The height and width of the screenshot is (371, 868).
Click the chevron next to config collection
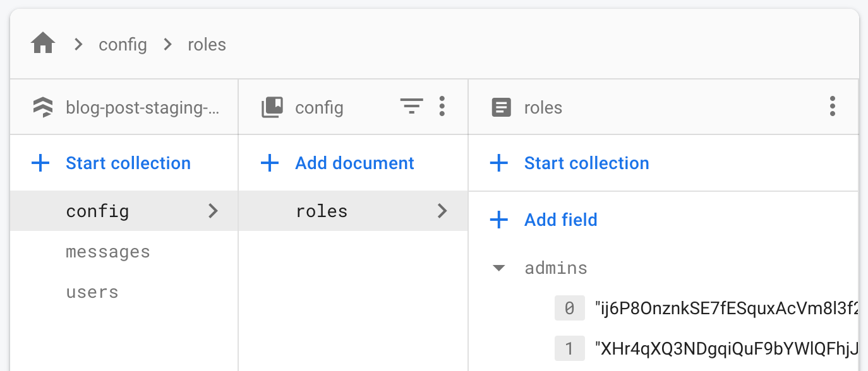[x=214, y=211]
